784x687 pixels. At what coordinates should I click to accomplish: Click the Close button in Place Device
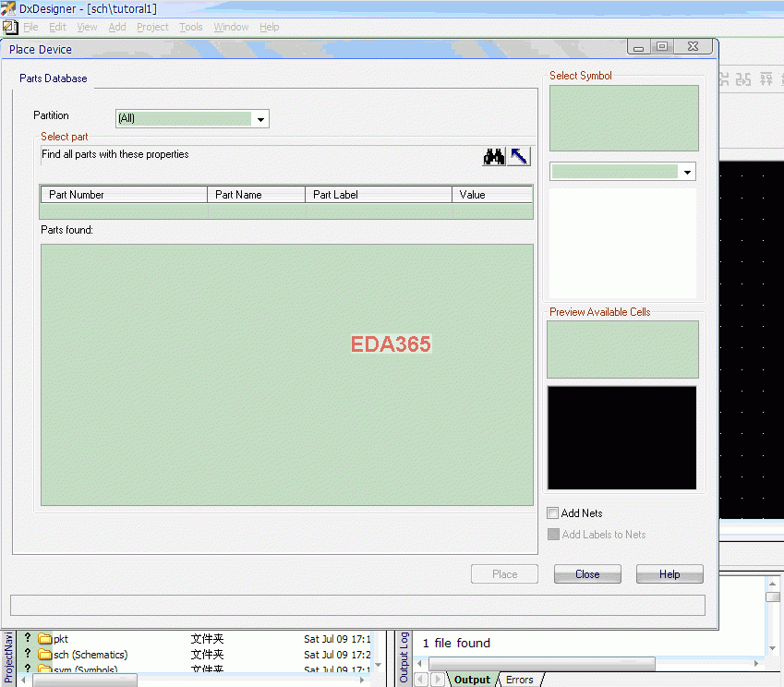[587, 574]
